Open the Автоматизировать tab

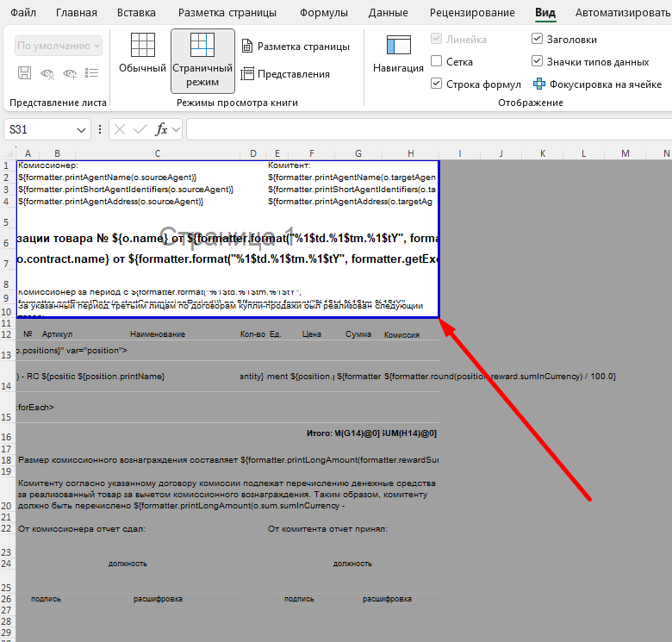click(x=623, y=13)
